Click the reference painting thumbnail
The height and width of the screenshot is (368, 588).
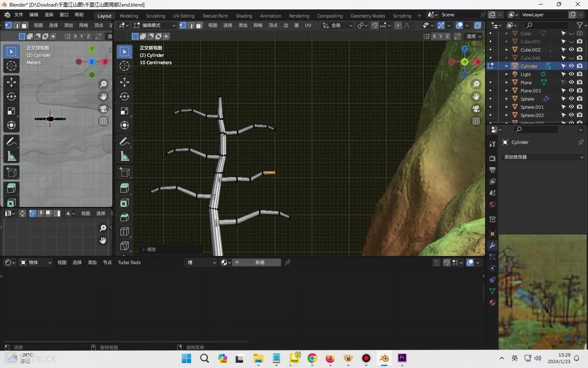[x=543, y=292]
